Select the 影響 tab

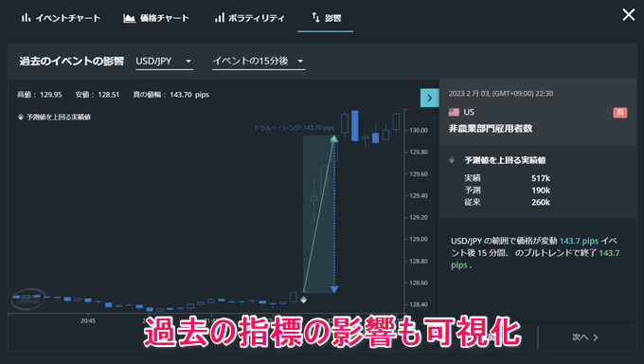pos(326,18)
